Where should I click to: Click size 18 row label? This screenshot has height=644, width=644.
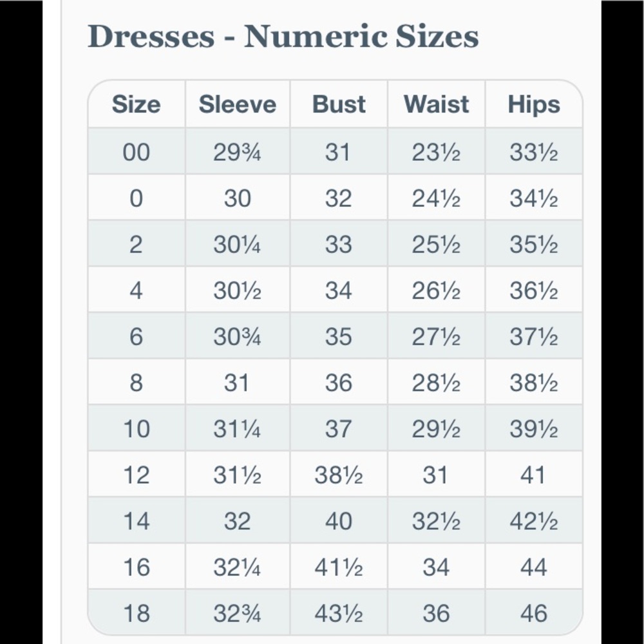tap(137, 613)
